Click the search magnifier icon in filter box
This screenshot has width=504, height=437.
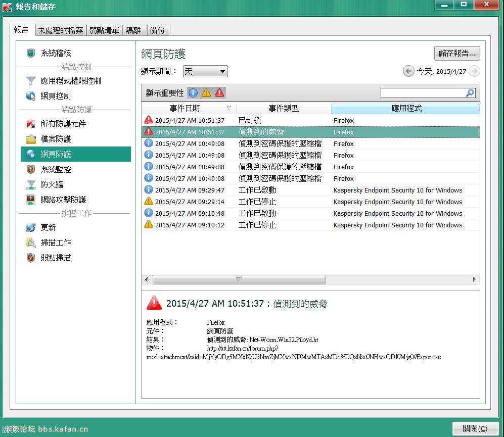tap(470, 93)
